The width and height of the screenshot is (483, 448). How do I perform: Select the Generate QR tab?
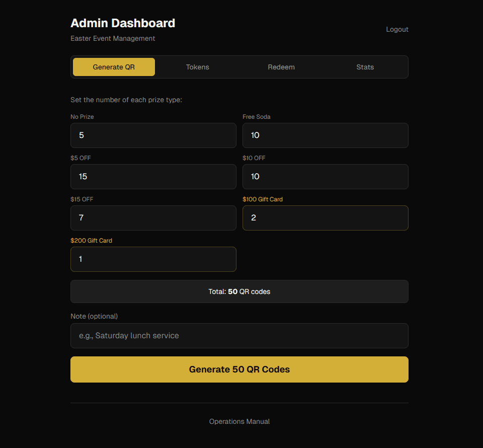tap(114, 66)
